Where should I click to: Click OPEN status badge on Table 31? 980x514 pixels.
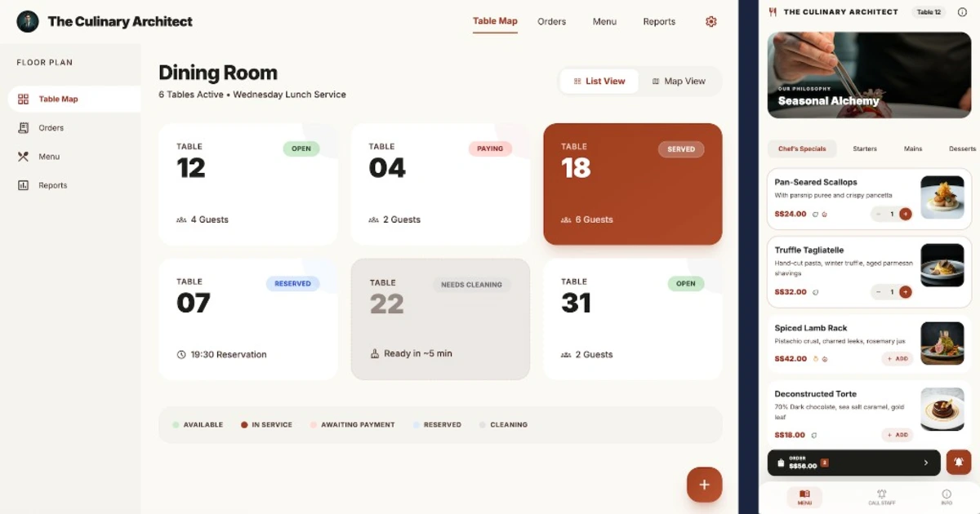[x=686, y=284]
